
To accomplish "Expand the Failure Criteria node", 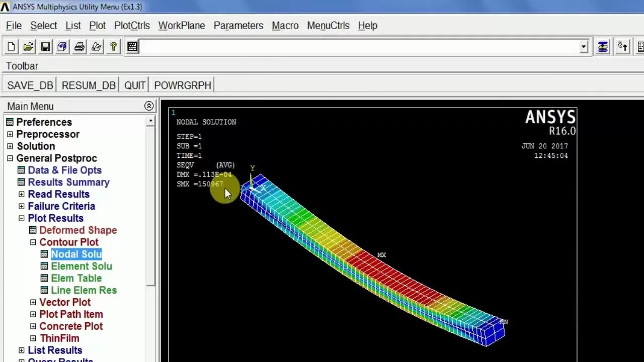I will (x=21, y=207).
